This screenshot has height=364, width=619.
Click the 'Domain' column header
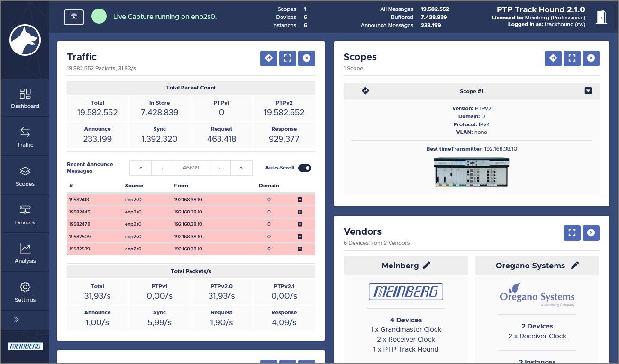click(x=269, y=186)
